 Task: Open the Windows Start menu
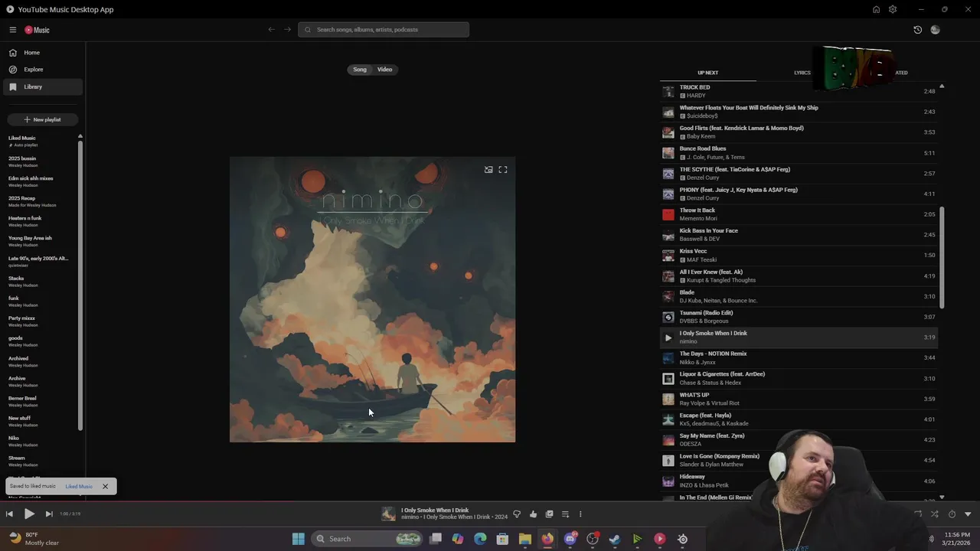(x=299, y=539)
